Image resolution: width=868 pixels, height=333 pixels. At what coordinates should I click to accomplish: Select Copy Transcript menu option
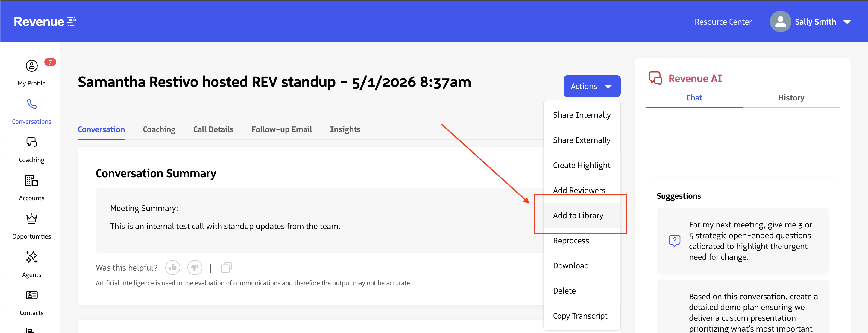pos(582,316)
